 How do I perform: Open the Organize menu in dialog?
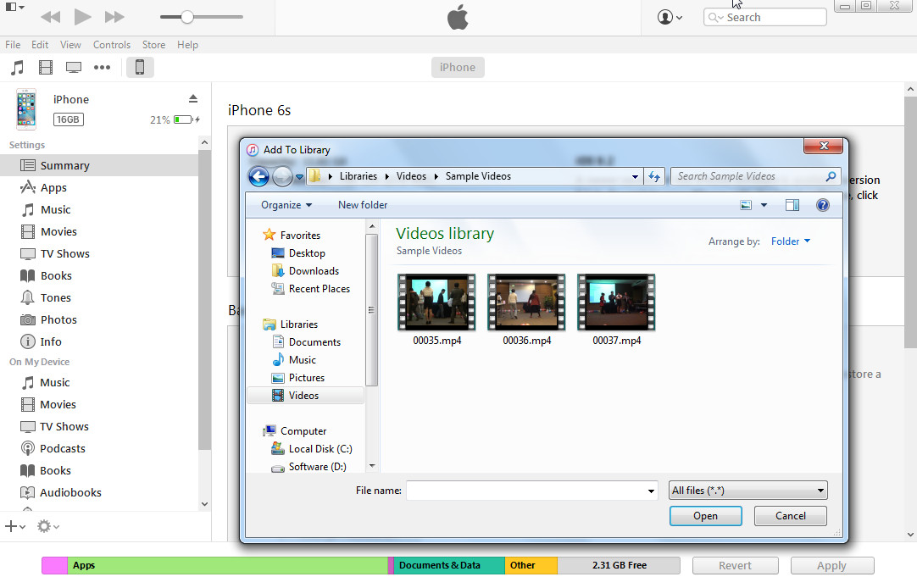point(286,205)
